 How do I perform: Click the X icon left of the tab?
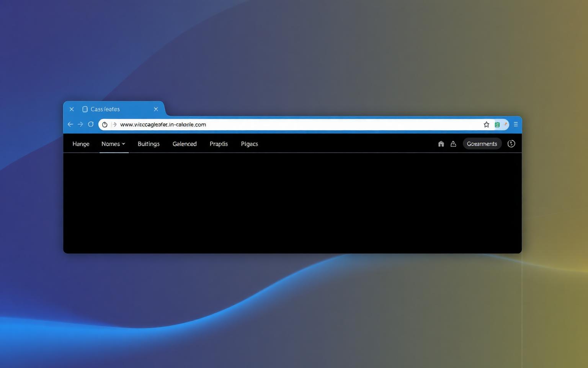[x=72, y=109]
